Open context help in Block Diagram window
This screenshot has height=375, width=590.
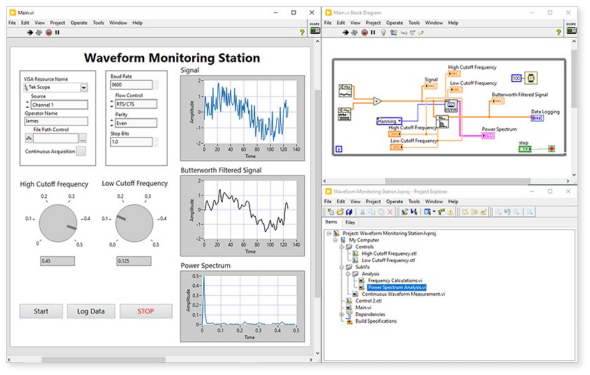558,32
